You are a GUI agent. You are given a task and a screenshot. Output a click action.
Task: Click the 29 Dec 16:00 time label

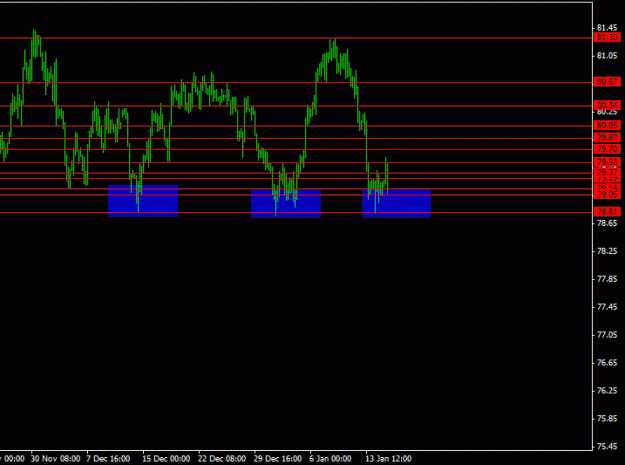(278, 459)
